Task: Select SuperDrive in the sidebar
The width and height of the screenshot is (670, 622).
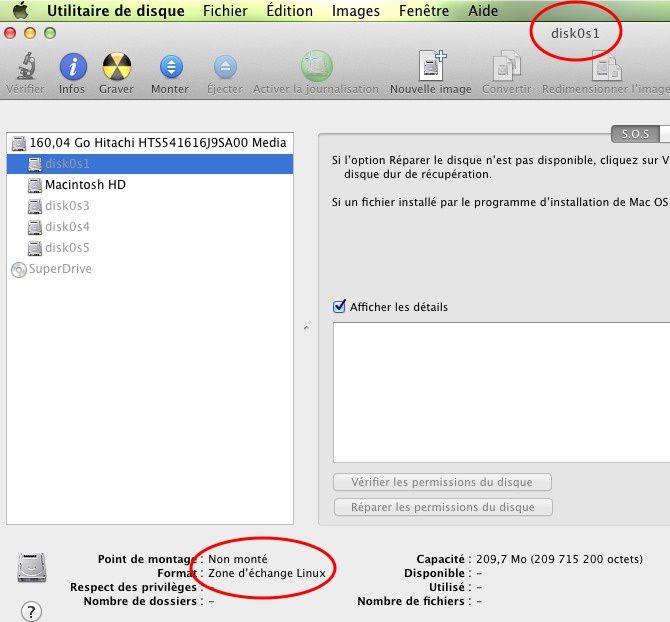Action: pyautogui.click(x=60, y=269)
